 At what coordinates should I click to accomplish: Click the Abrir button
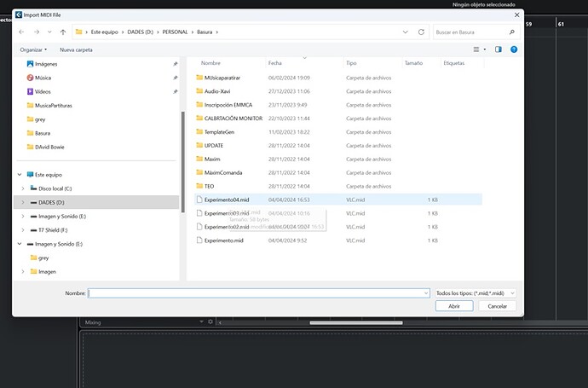point(454,306)
